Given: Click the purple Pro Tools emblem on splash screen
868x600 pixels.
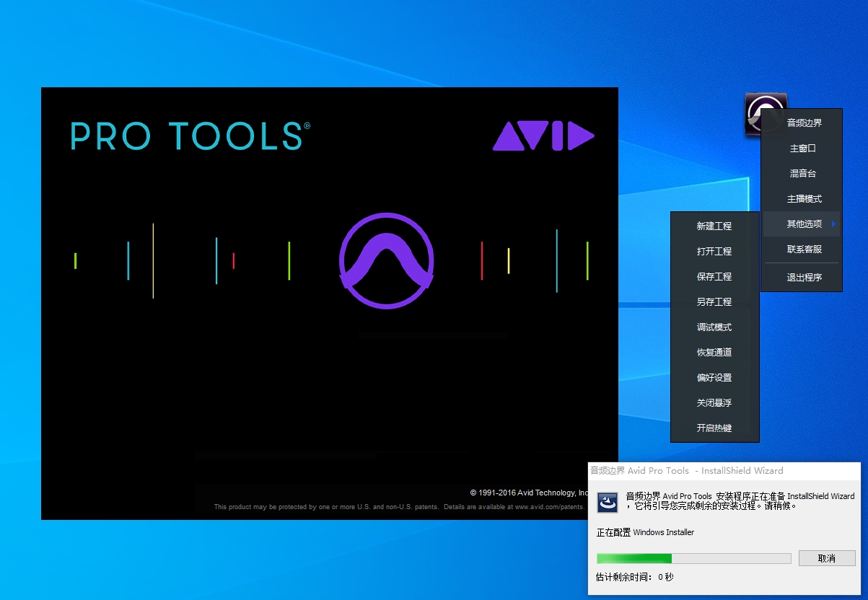Looking at the screenshot, I should [x=387, y=261].
